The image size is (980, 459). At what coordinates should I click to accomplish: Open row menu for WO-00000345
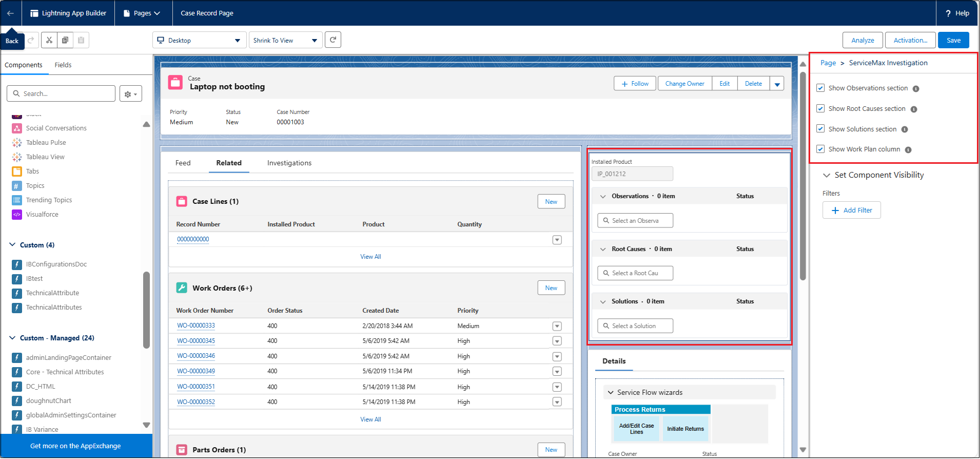point(557,341)
